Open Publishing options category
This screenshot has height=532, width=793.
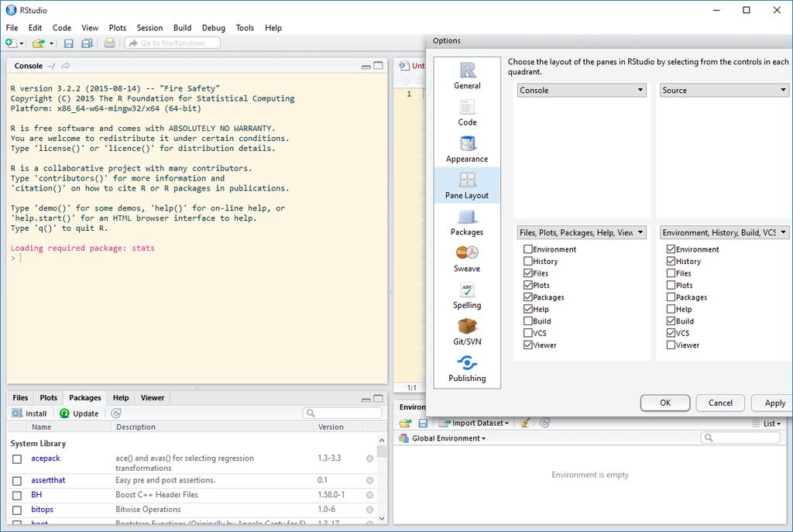[x=467, y=369]
